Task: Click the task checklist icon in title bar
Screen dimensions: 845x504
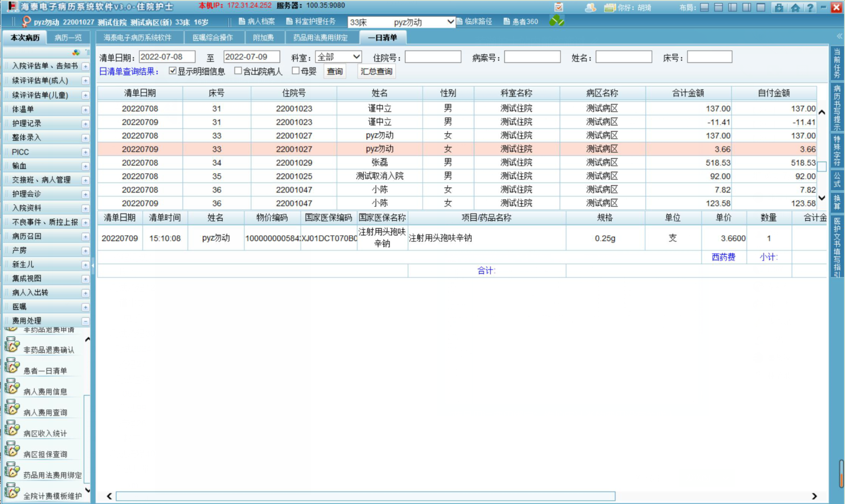Action: coord(559,8)
